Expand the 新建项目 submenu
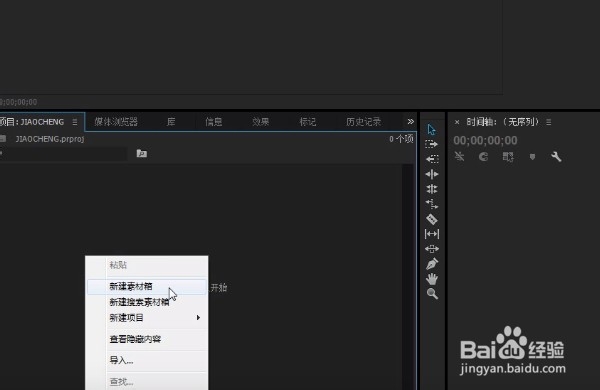The width and height of the screenshot is (600, 390). click(x=147, y=318)
